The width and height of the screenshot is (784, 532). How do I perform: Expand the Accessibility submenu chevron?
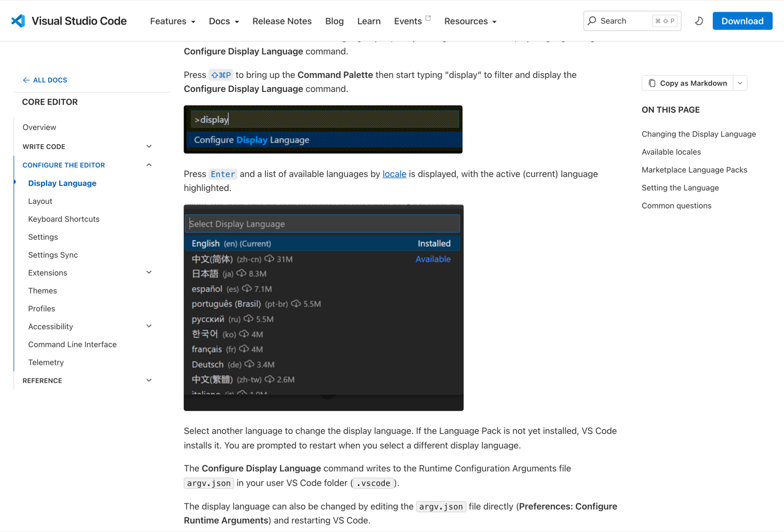coord(149,326)
